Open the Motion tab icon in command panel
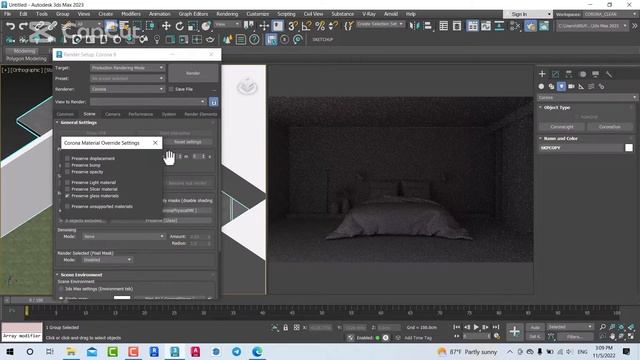640x360 pixels. [x=582, y=74]
